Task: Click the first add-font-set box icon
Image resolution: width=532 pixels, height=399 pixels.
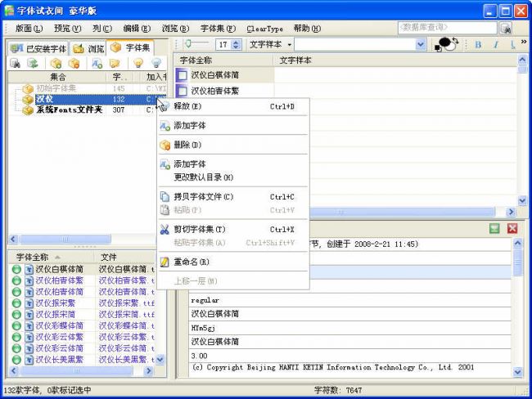Action: [x=55, y=63]
